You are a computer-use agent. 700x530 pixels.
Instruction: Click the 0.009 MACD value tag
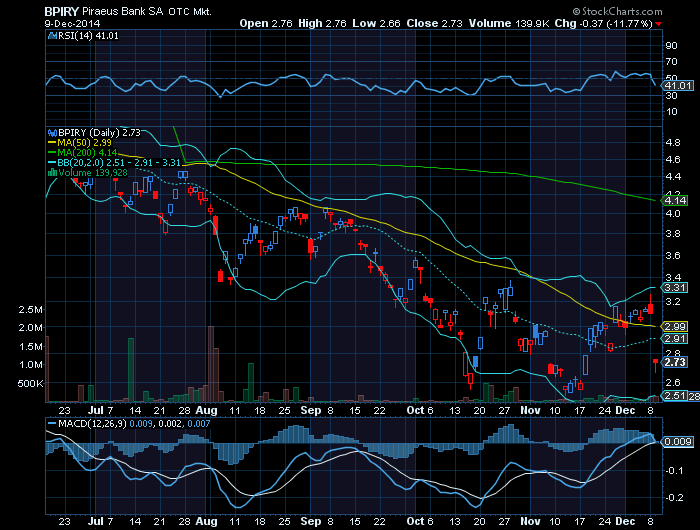click(678, 442)
